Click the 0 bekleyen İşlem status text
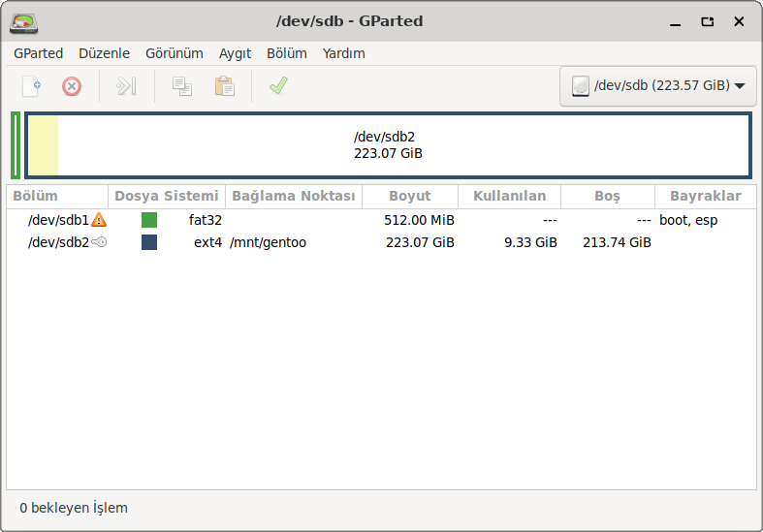The image size is (763, 532). click(74, 508)
